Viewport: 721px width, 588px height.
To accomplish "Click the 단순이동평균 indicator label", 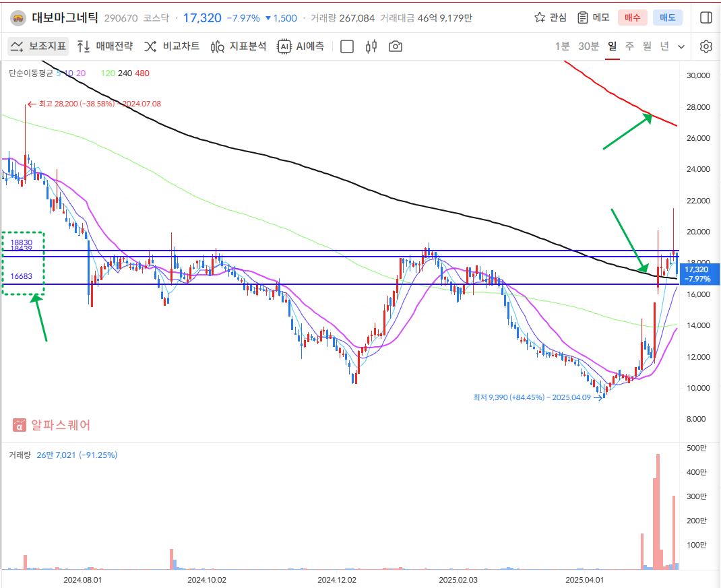I will [x=31, y=73].
